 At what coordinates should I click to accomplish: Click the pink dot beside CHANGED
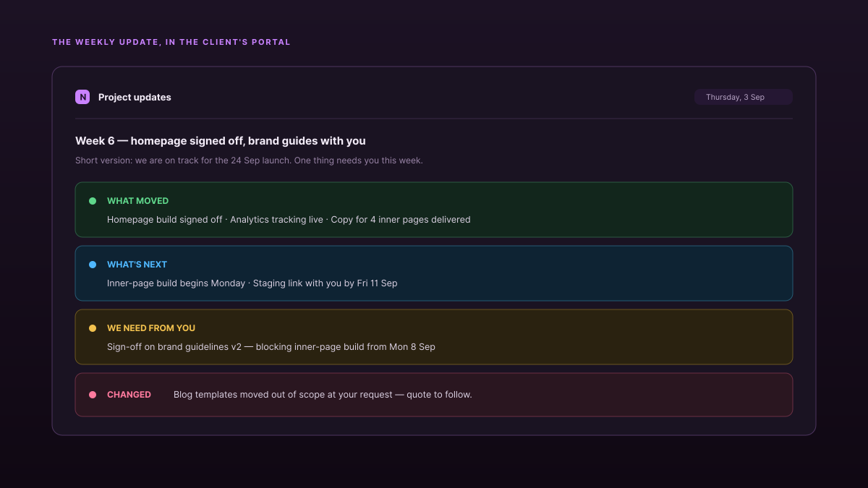click(93, 395)
